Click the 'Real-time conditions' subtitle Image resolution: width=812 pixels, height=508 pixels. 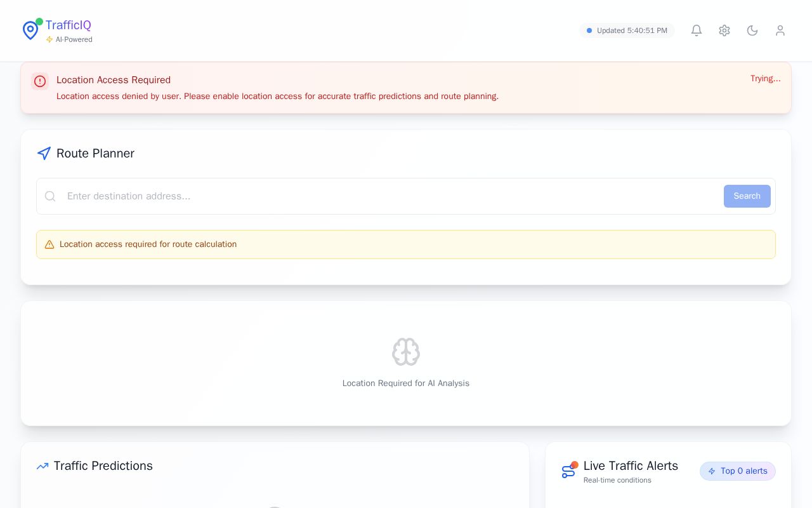pyautogui.click(x=617, y=481)
